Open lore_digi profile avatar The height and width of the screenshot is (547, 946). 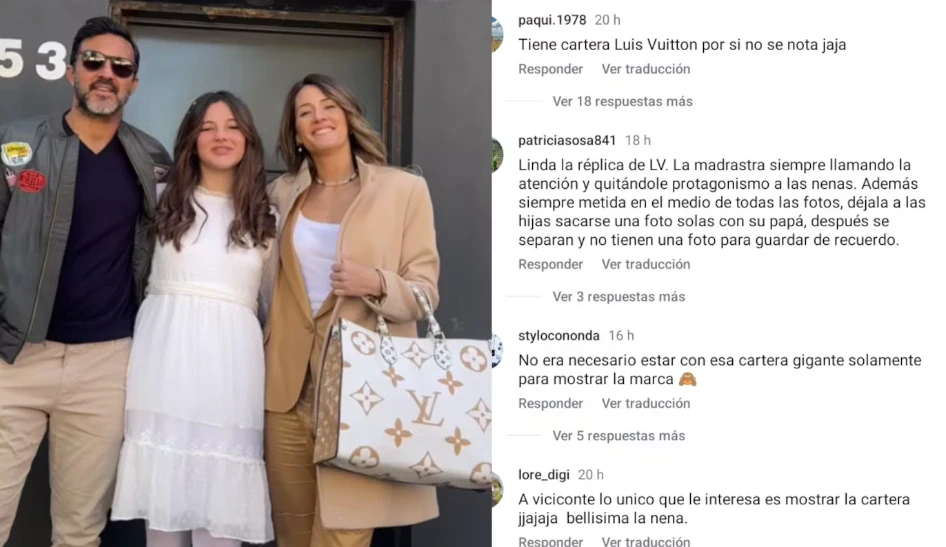498,489
